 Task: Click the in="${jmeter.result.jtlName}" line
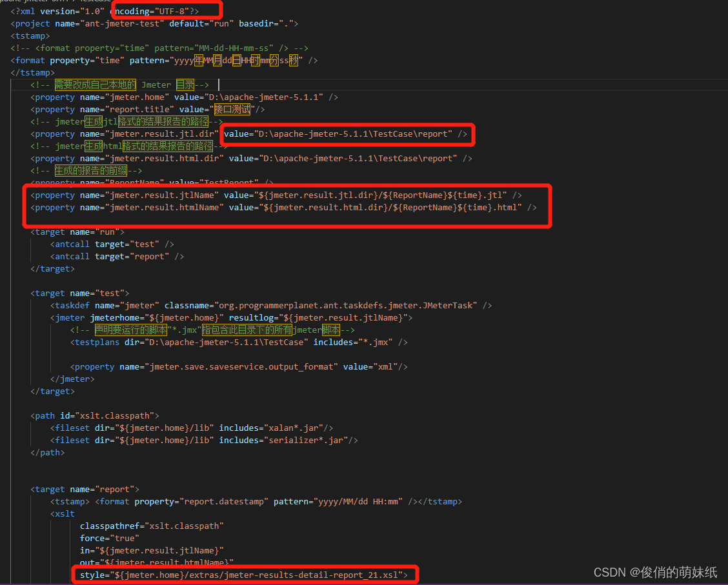tap(152, 551)
